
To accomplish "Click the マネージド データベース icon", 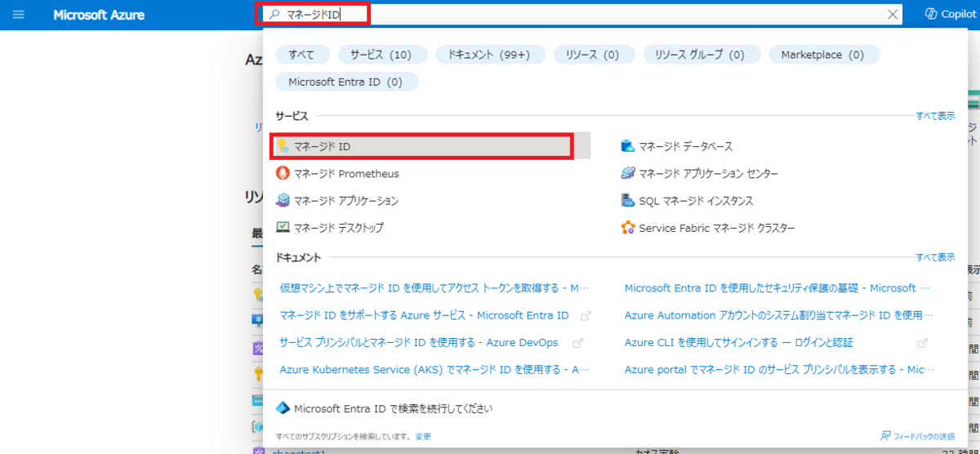I will pyautogui.click(x=628, y=146).
